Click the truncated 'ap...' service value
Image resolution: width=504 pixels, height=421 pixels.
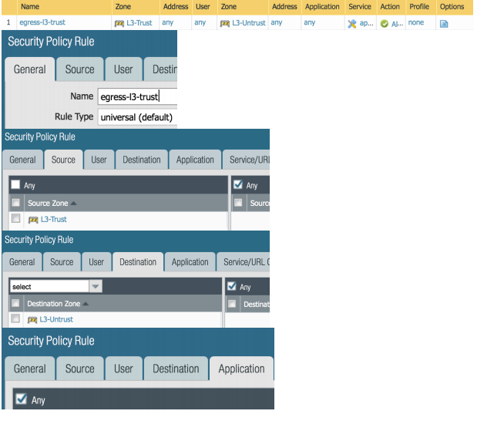(366, 23)
